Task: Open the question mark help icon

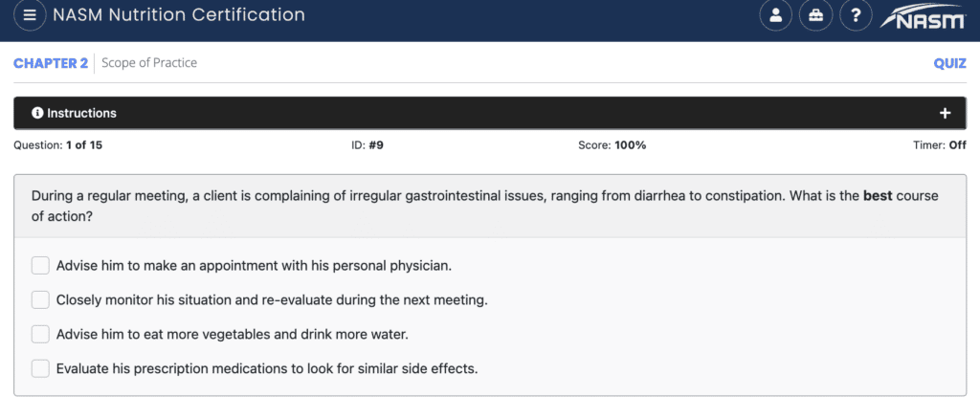Action: click(x=857, y=15)
